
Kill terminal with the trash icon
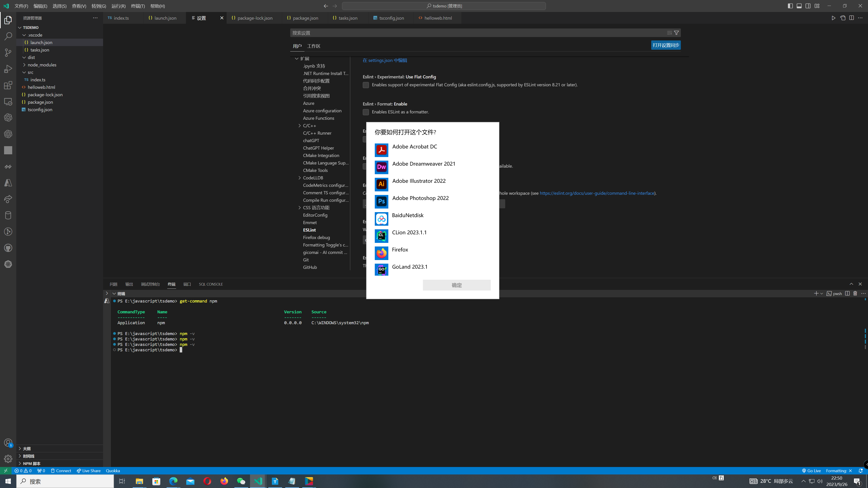[855, 294]
